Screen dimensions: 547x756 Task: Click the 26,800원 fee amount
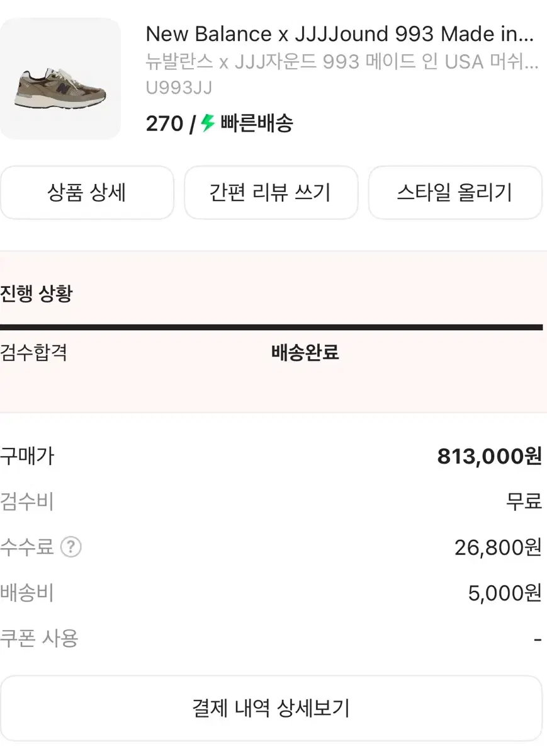pos(498,547)
